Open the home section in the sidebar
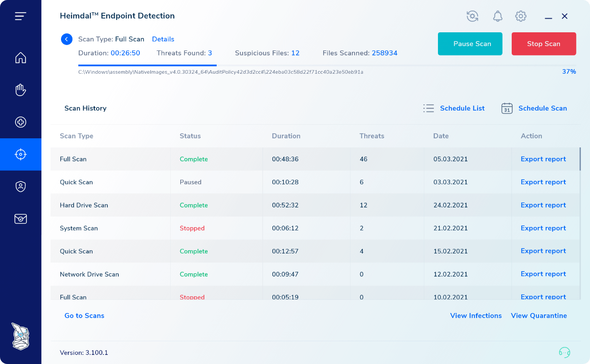 20,58
